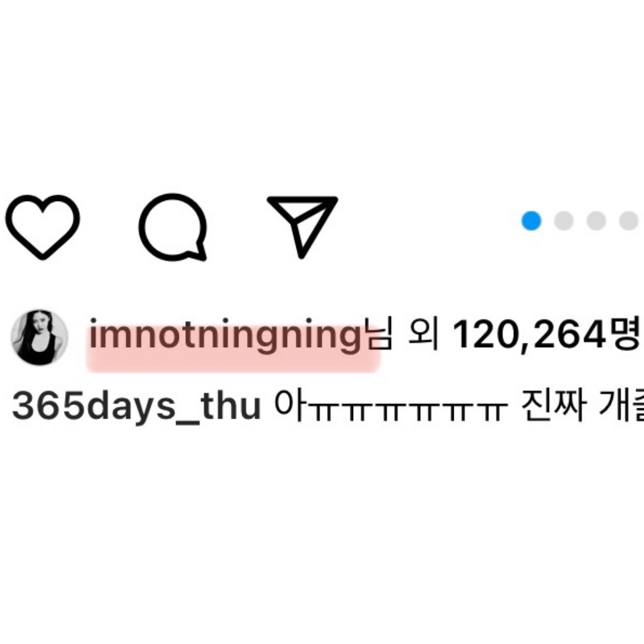The image size is (644, 644).
Task: Share the post with the paper plane icon
Action: click(302, 227)
